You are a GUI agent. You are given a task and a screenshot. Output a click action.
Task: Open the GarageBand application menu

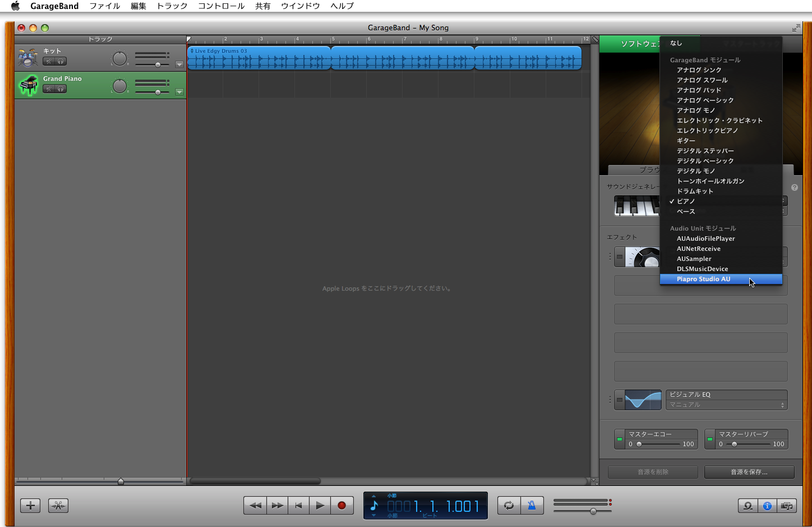[54, 6]
